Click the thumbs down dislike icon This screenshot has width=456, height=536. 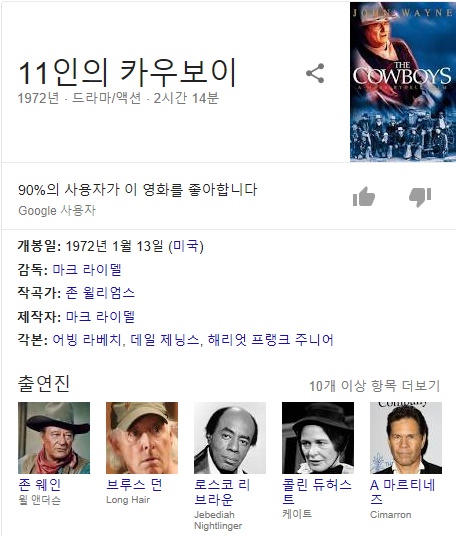click(420, 197)
